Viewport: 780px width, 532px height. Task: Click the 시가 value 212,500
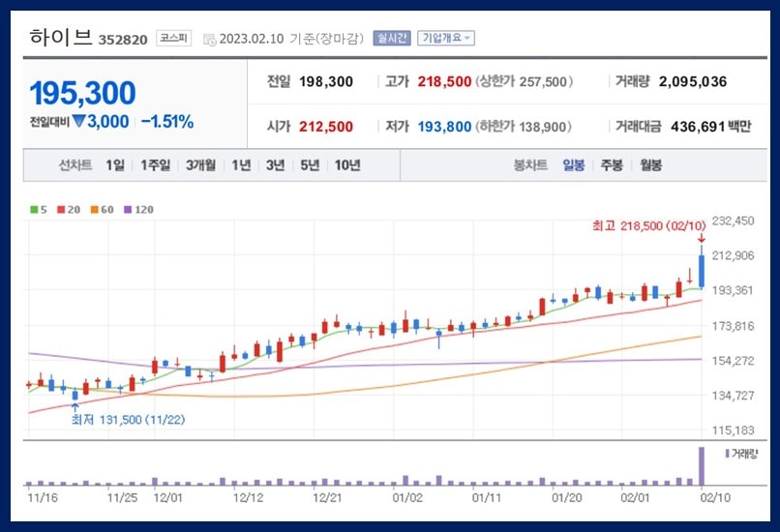coord(326,127)
